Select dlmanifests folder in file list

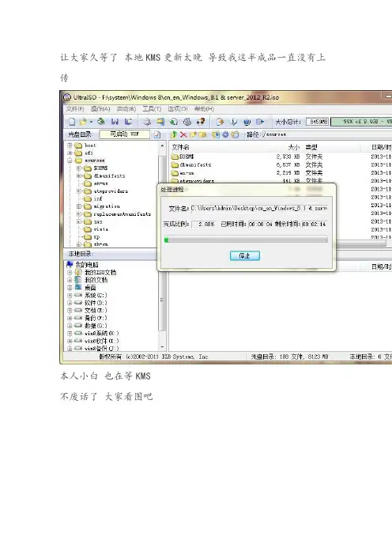point(191,164)
